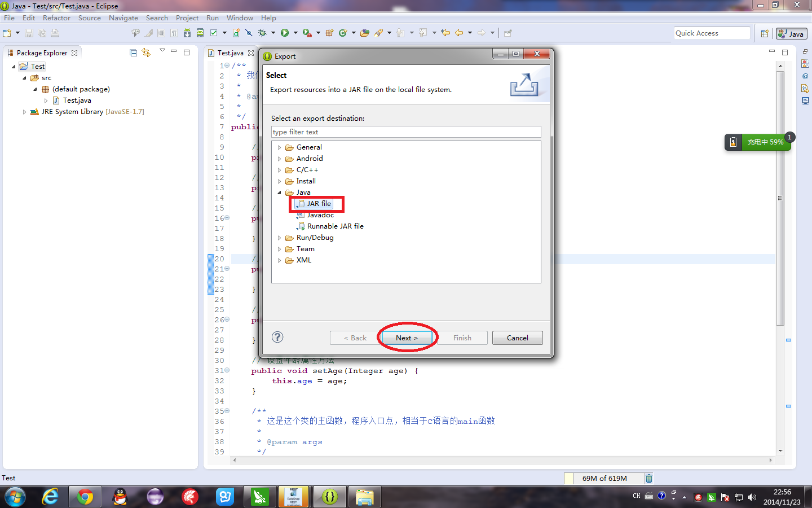Expand the Android export category
Viewport: 812px width, 508px height.
pos(279,159)
